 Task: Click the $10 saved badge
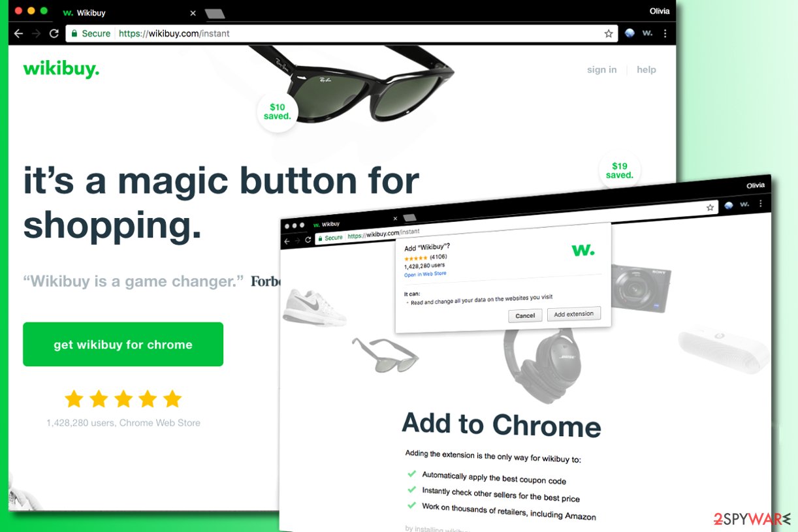point(277,112)
